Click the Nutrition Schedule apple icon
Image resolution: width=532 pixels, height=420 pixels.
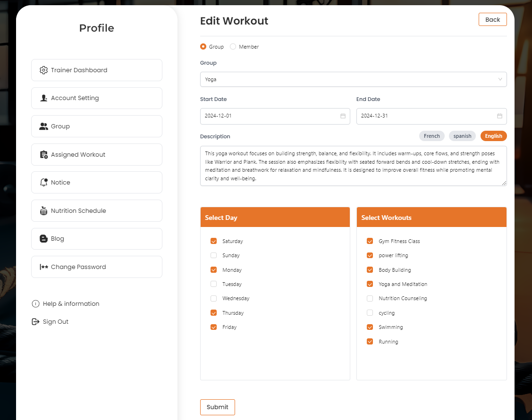pos(43,211)
